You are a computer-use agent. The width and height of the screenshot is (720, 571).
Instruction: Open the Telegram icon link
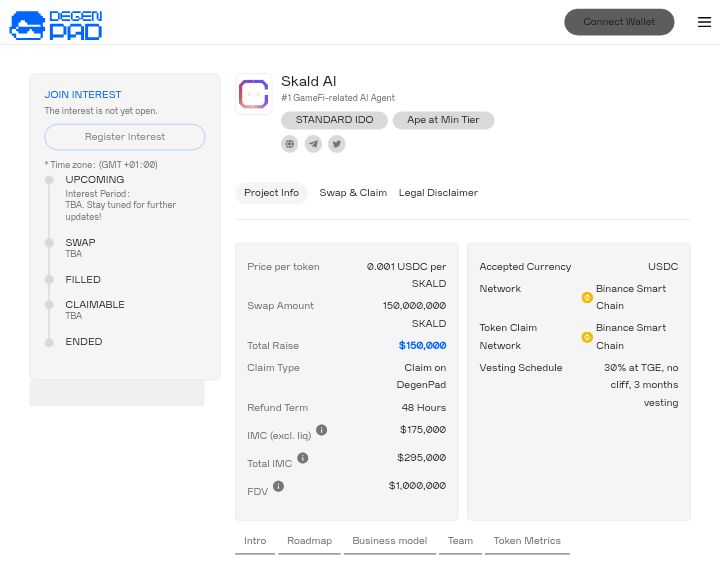tap(313, 144)
